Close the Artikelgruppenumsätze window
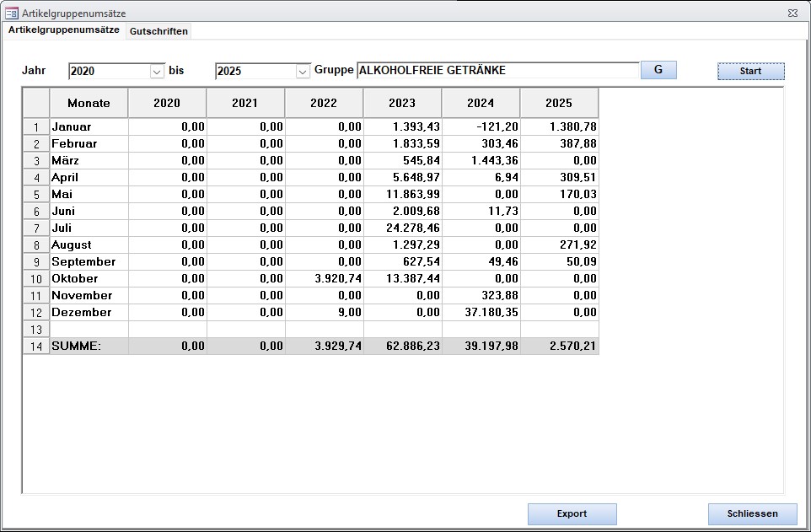 click(792, 13)
